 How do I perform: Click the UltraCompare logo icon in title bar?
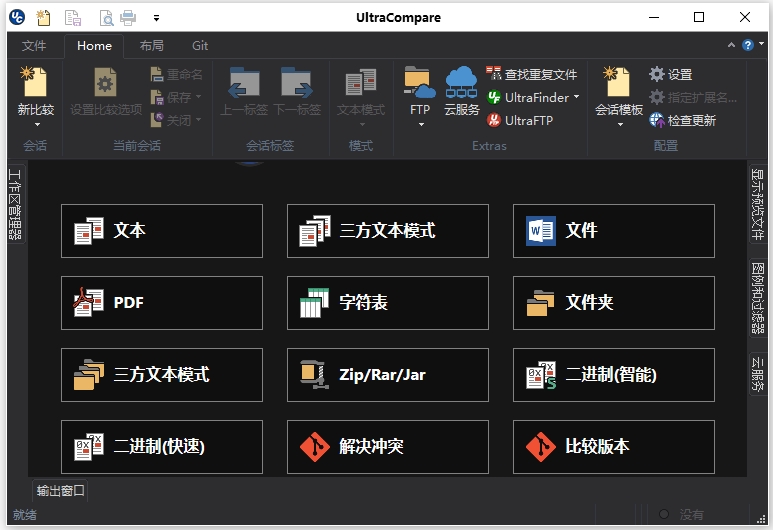(x=17, y=17)
